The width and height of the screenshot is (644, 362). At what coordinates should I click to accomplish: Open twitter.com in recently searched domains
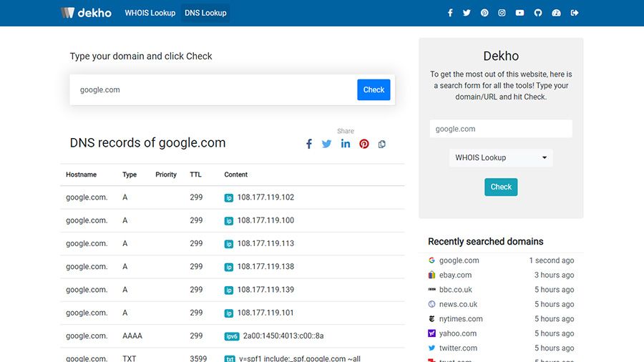point(458,348)
